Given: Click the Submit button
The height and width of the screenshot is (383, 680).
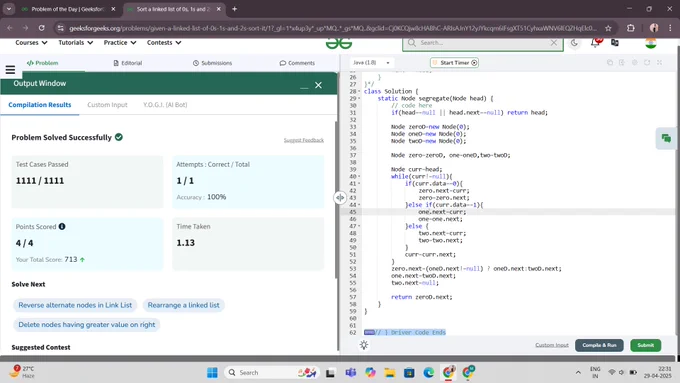Looking at the screenshot, I should tap(645, 345).
